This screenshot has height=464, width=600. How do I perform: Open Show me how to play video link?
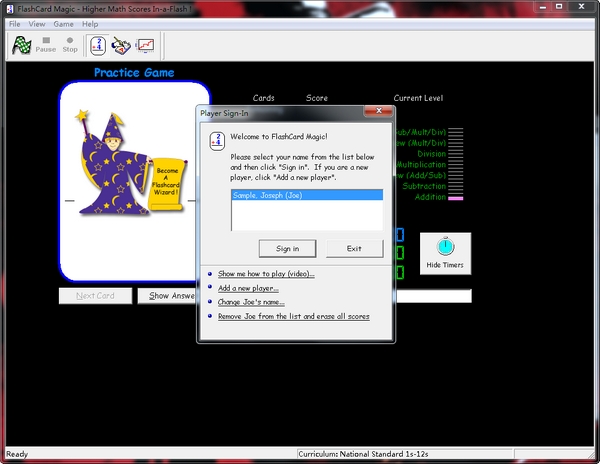pos(266,274)
